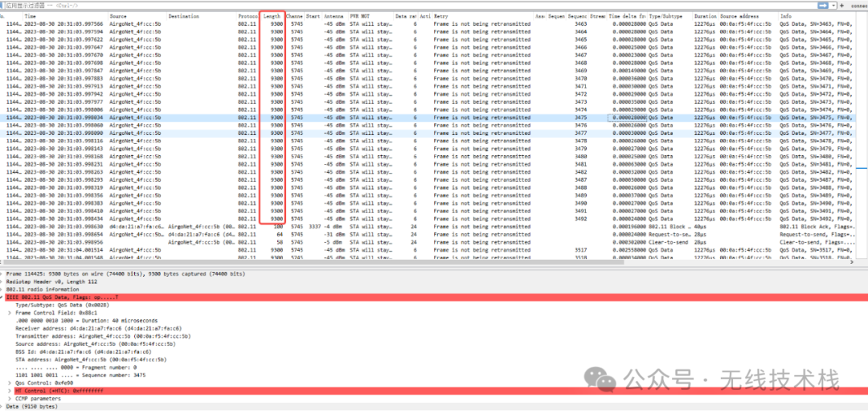Expand the Frame Control Field: 0x88c1 node

pos(10,313)
